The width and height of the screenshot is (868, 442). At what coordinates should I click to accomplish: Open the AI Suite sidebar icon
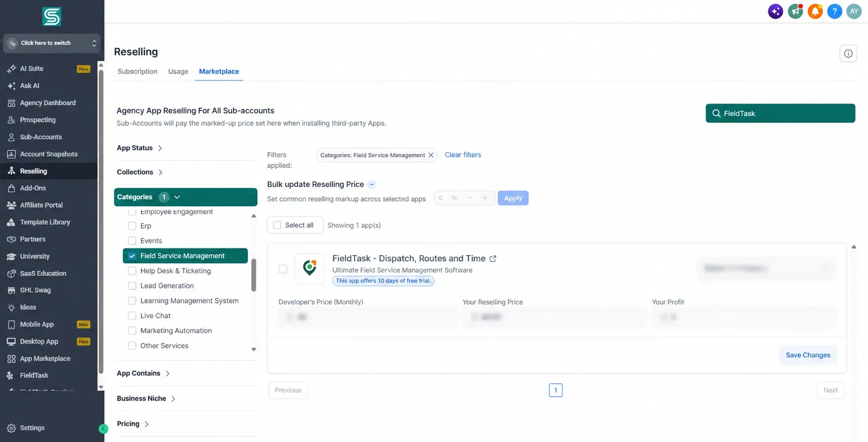[x=11, y=69]
